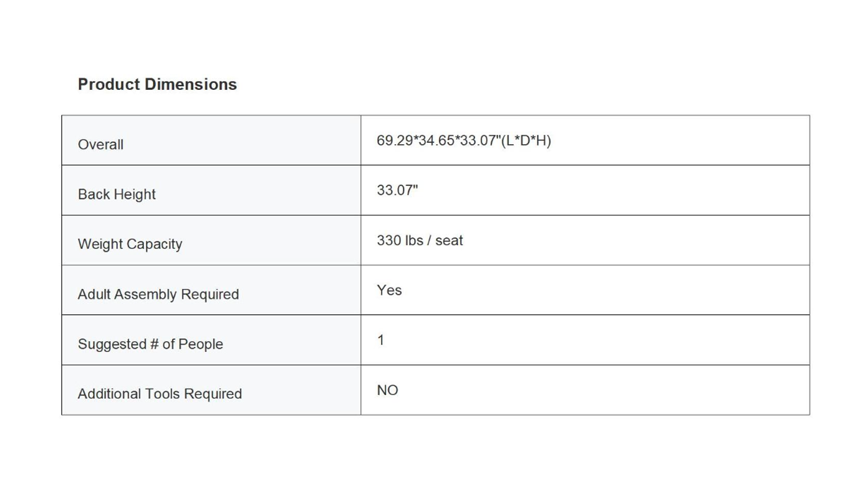Click the suggested people value 1

point(381,340)
